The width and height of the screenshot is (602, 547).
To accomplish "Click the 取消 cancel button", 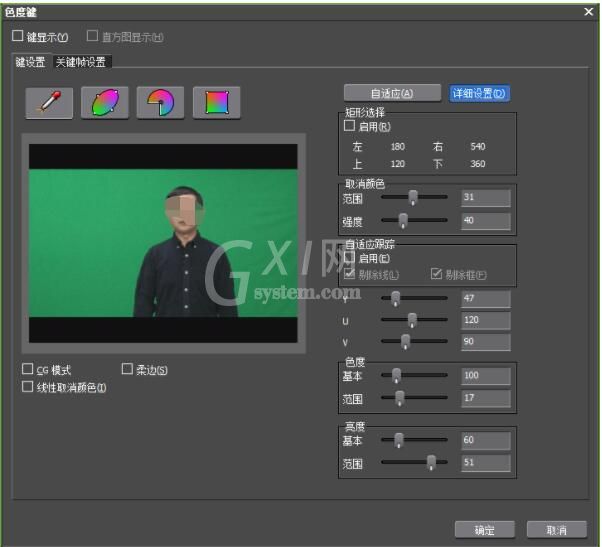I will (557, 530).
